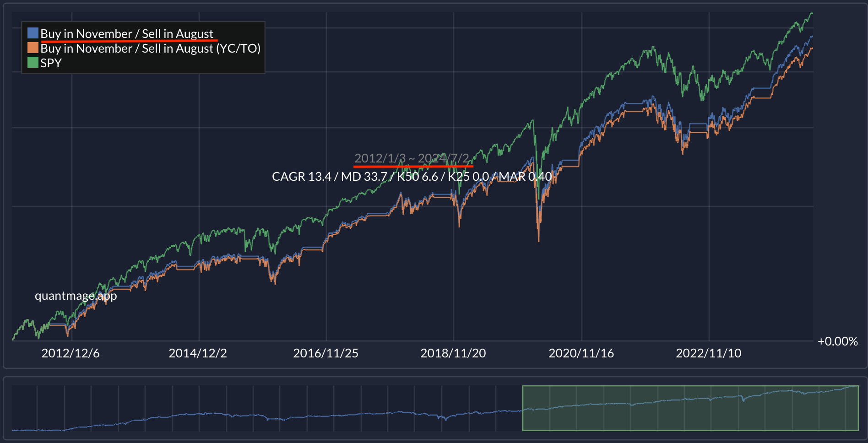Click the date range text 2012/1/3 ~ 2024/7/2
This screenshot has height=443, width=868.
412,158
